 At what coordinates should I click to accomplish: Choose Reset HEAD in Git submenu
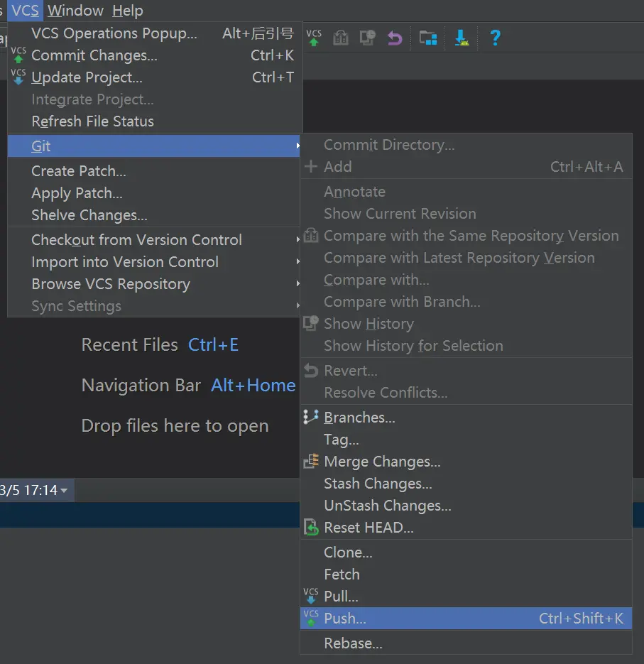pos(466,527)
